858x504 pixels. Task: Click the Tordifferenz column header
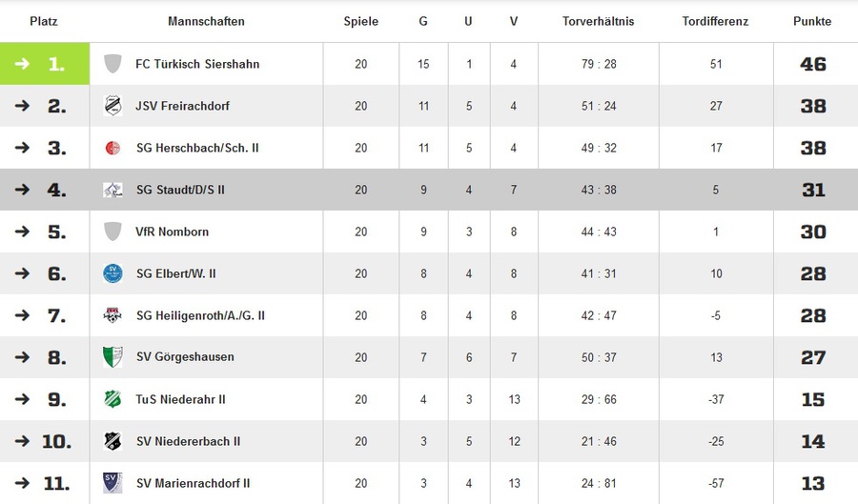[x=716, y=21]
